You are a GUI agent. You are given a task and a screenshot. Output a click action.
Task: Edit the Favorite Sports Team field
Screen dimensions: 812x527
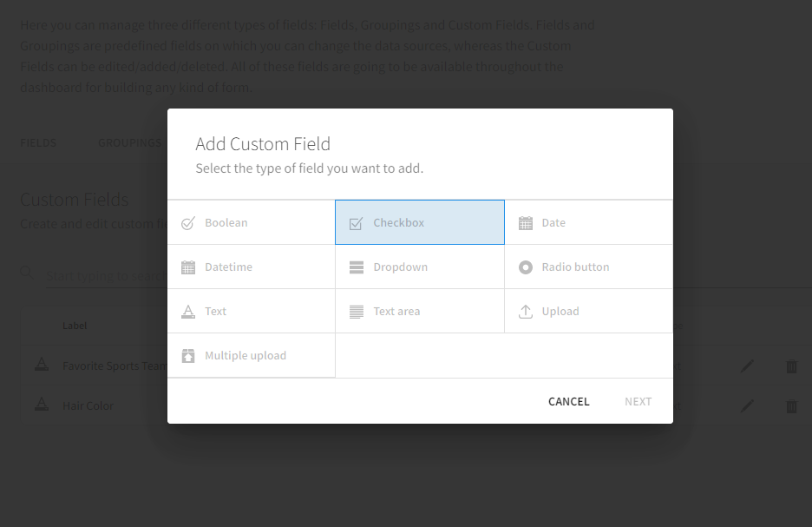(x=747, y=366)
